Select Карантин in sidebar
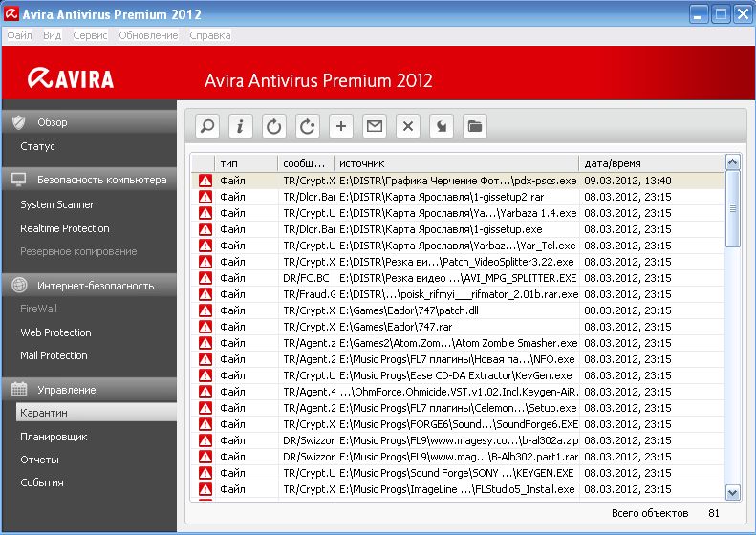Screen dimensions: 756x535 pyautogui.click(x=97, y=413)
